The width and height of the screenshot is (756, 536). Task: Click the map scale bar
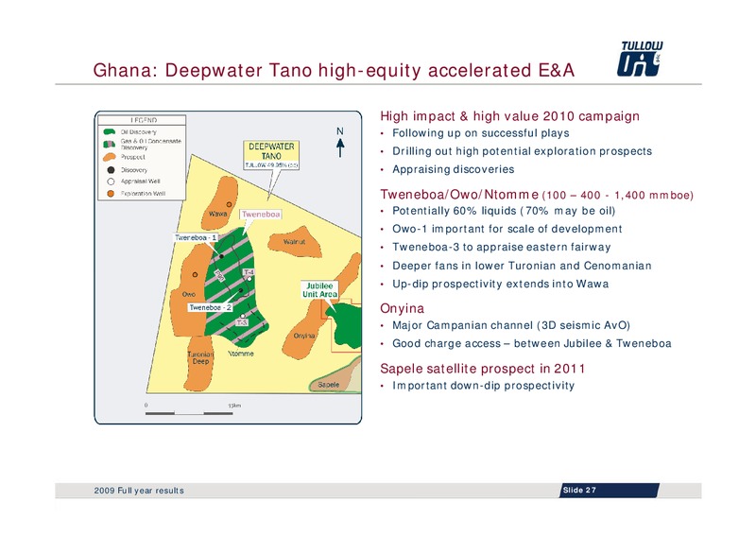coord(189,413)
